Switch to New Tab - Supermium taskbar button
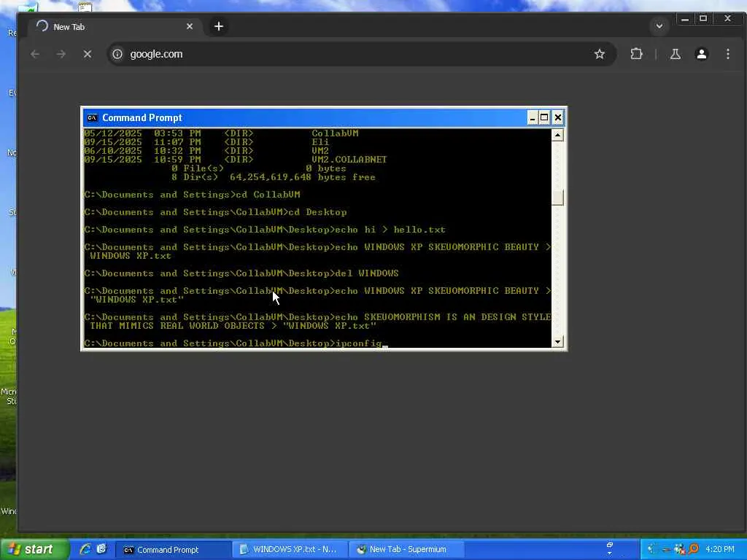The height and width of the screenshot is (560, 747). coord(406,550)
